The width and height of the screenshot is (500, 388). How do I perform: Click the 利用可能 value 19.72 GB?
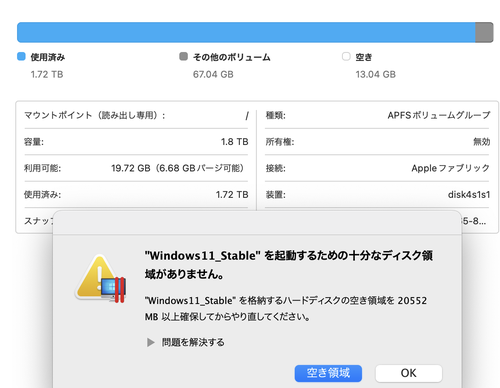point(177,168)
